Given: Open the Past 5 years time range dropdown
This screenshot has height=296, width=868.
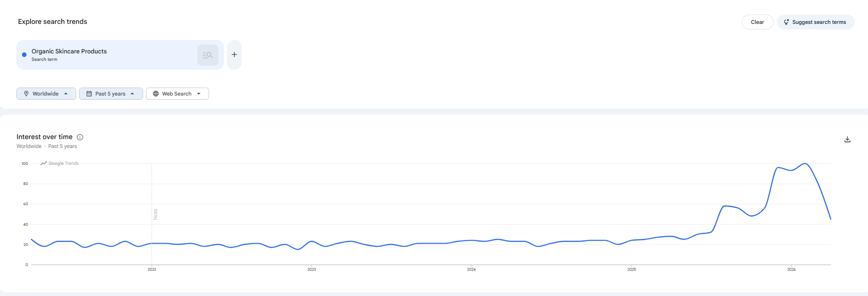Looking at the screenshot, I should point(111,94).
